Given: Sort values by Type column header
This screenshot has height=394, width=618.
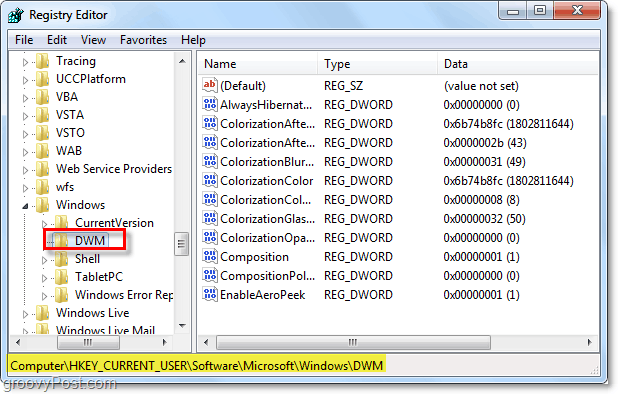Looking at the screenshot, I should click(x=378, y=63).
